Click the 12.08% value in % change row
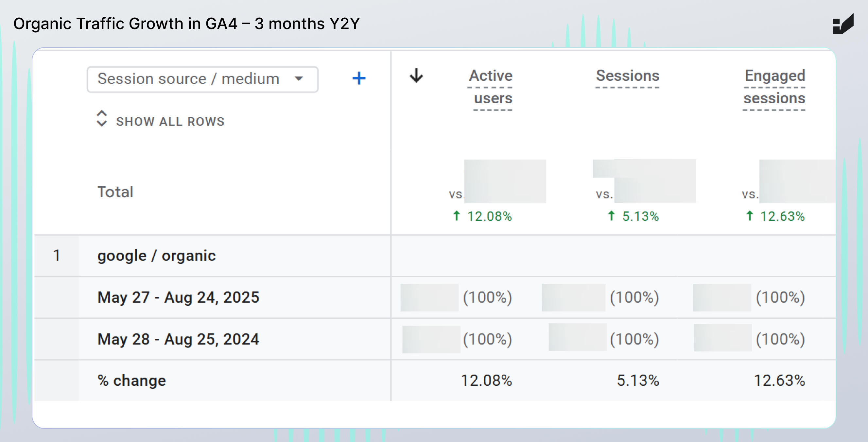This screenshot has width=868, height=442. 486,381
